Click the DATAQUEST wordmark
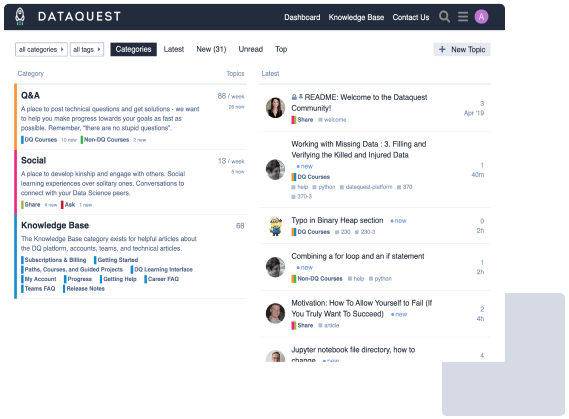 click(x=79, y=17)
